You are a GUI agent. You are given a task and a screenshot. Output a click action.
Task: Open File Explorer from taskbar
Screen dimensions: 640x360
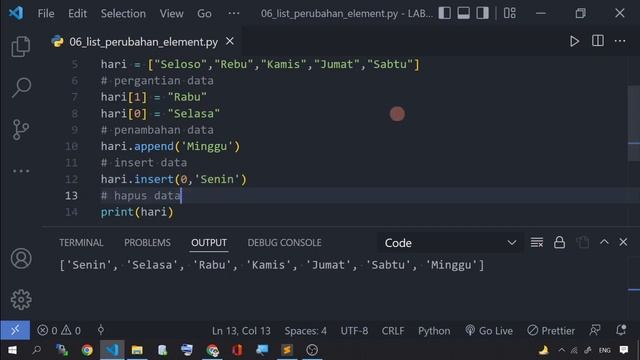pos(137,350)
